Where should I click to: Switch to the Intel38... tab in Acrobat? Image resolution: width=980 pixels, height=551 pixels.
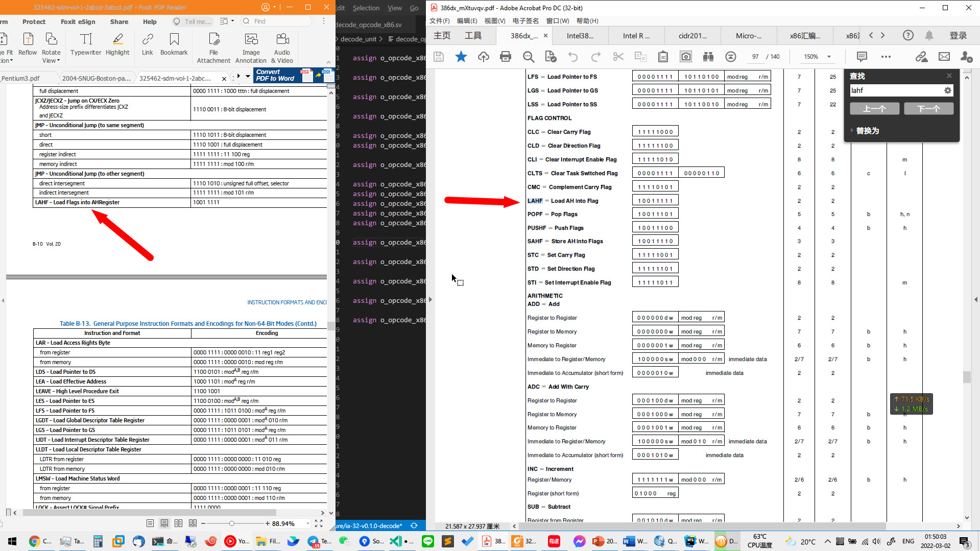click(x=580, y=36)
